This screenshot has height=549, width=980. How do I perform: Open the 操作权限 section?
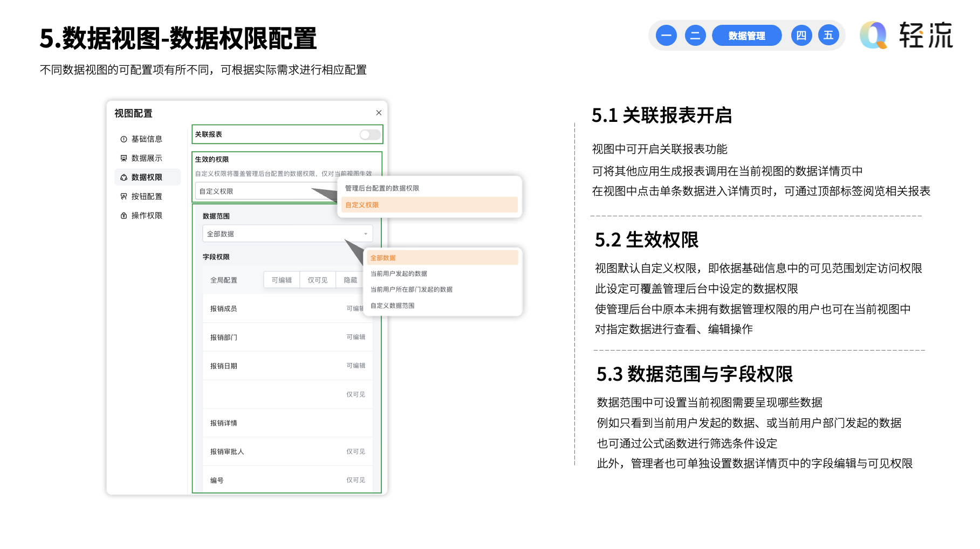pos(147,216)
